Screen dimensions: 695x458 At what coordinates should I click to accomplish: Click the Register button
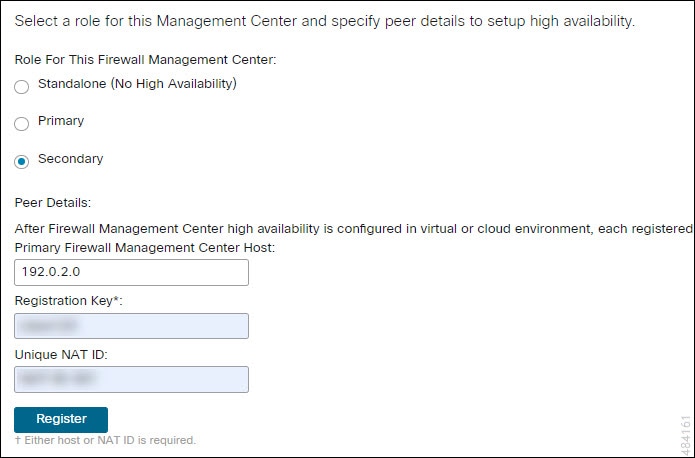pos(61,419)
